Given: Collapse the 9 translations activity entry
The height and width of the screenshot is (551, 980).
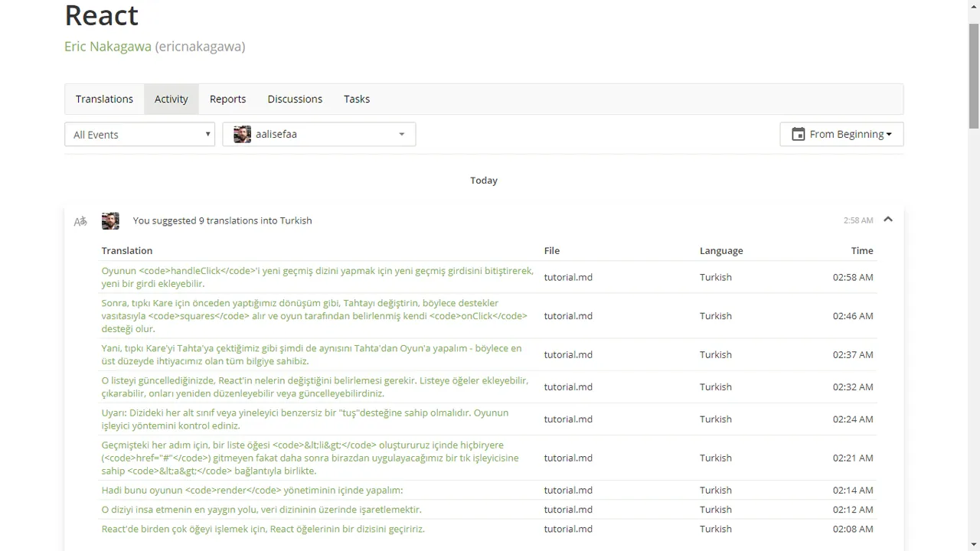Looking at the screenshot, I should [x=888, y=220].
